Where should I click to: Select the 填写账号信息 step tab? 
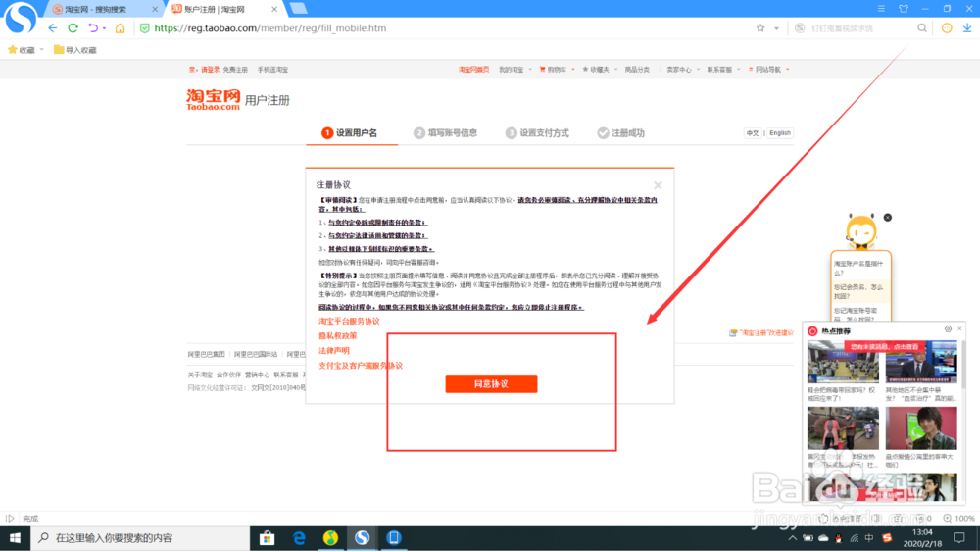(x=446, y=132)
